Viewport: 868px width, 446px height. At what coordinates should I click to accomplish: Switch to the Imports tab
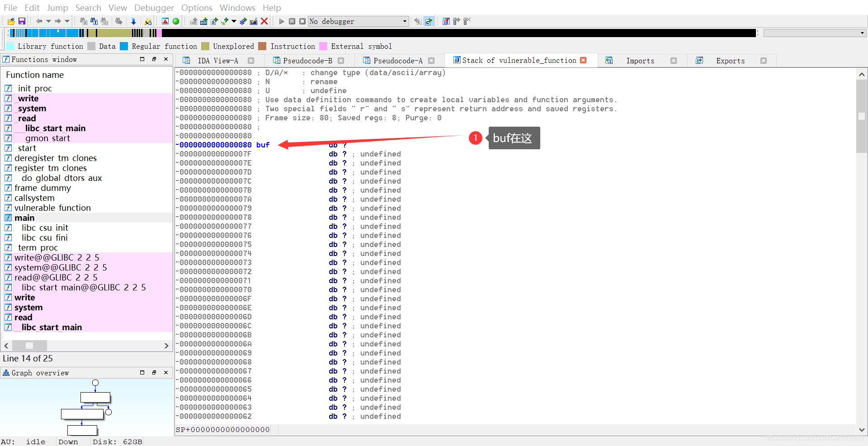(640, 61)
